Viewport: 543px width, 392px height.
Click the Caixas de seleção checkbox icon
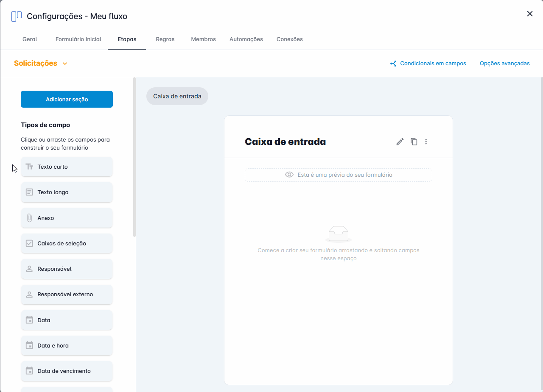tap(29, 243)
